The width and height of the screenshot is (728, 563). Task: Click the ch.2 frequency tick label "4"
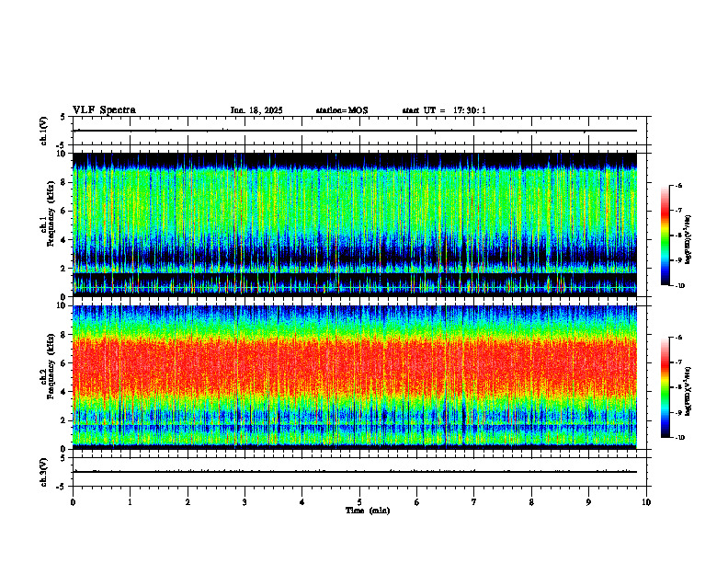[64, 392]
